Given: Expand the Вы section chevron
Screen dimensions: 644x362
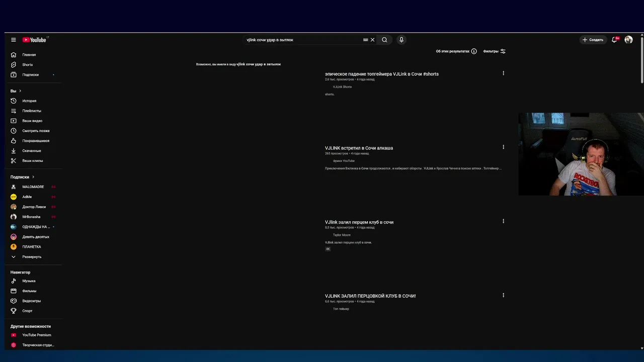Looking at the screenshot, I should click(x=20, y=91).
